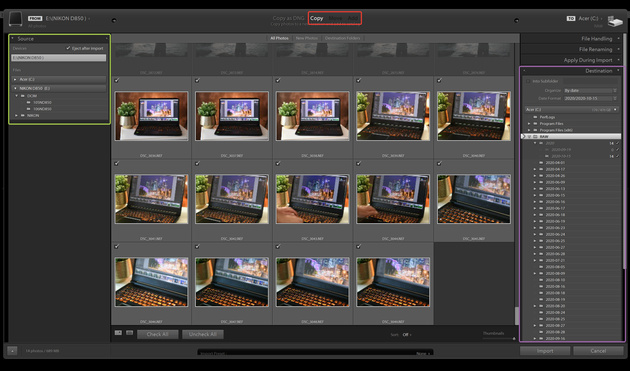Select thumbnail DSC_3044.NEF with hand on keyboard

tap(393, 199)
